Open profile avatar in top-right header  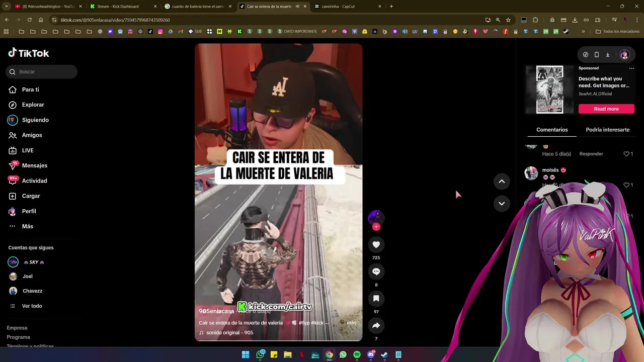[x=624, y=55]
